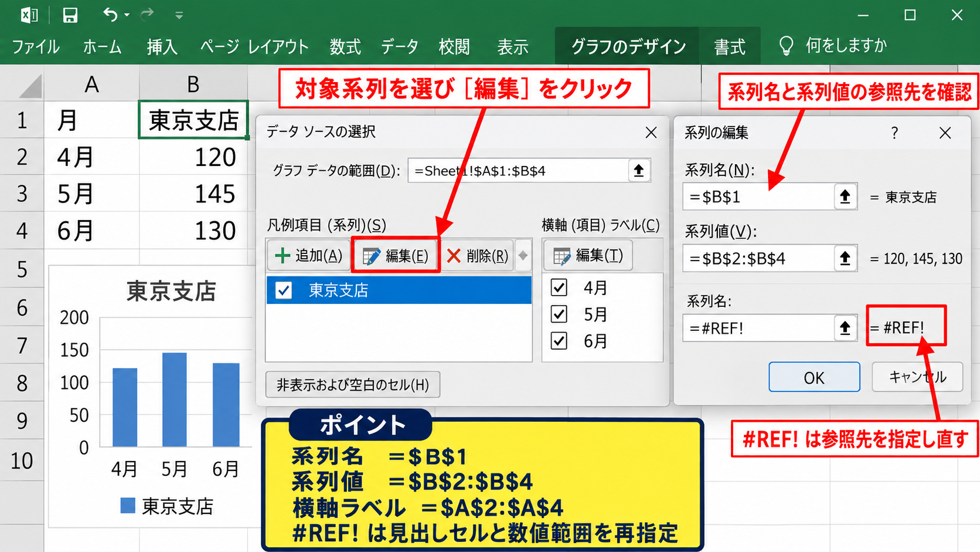This screenshot has width=980, height=552.
Task: Click the 系列値 field containing =$B$2:$B$4
Action: coord(759,258)
